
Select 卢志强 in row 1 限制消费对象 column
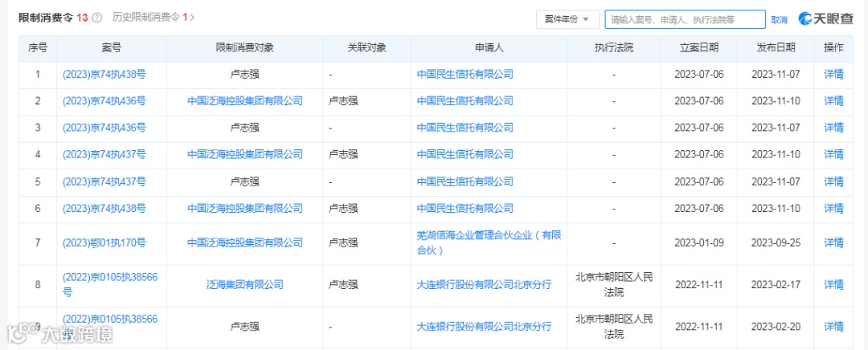[244, 74]
